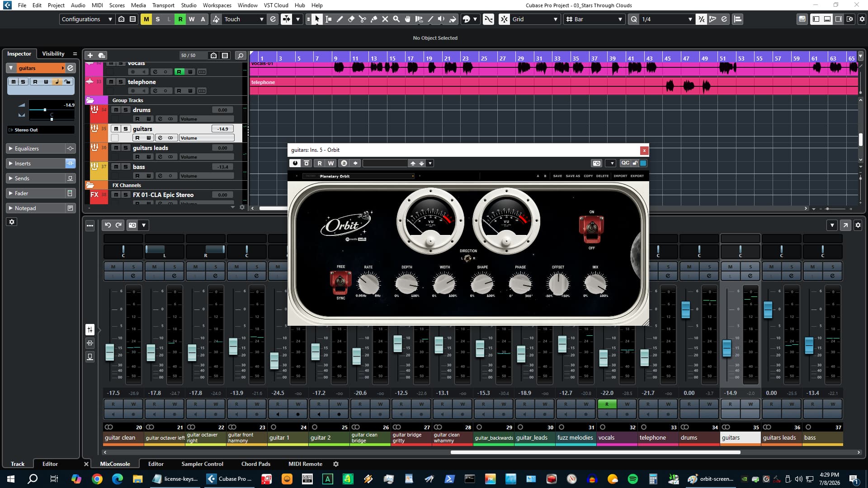The width and height of the screenshot is (868, 488).
Task: Open Spotify from the Windows taskbar
Action: point(633,479)
